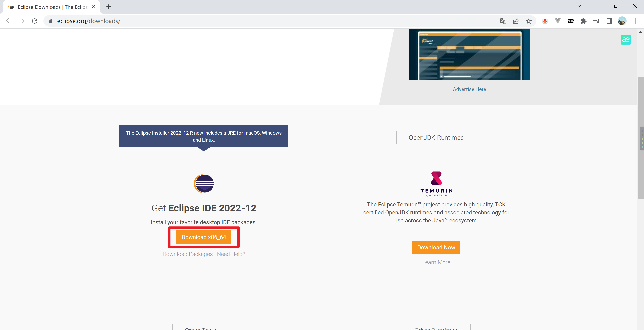Restore down the browser window
This screenshot has width=644, height=330.
click(x=616, y=6)
